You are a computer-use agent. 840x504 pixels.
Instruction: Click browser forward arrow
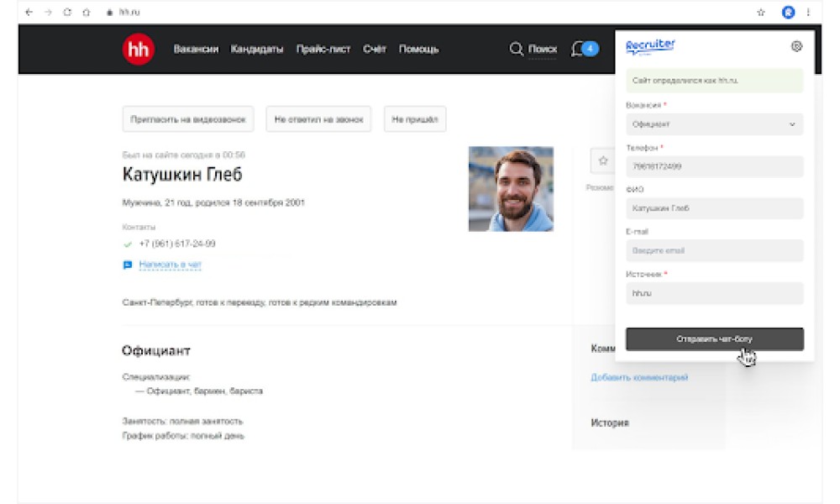pos(48,12)
